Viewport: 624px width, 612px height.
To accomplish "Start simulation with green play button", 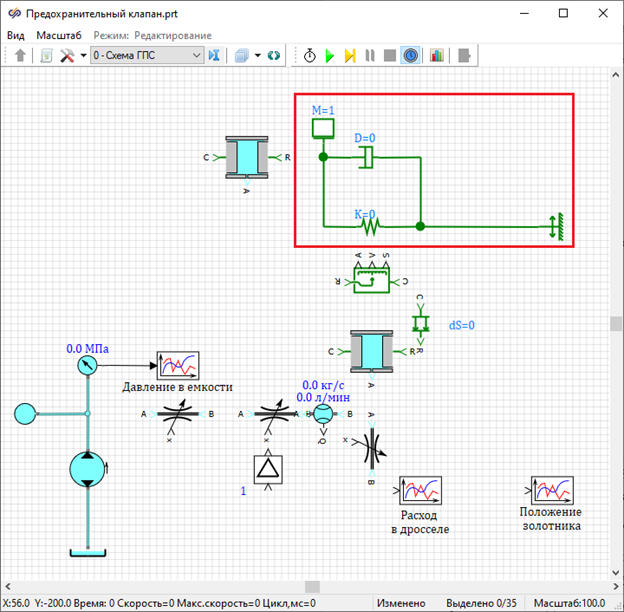I will pos(329,56).
